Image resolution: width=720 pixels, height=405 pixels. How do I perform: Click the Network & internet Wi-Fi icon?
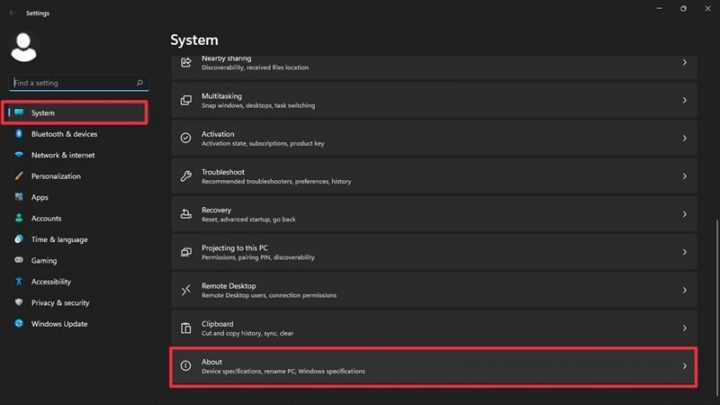19,155
